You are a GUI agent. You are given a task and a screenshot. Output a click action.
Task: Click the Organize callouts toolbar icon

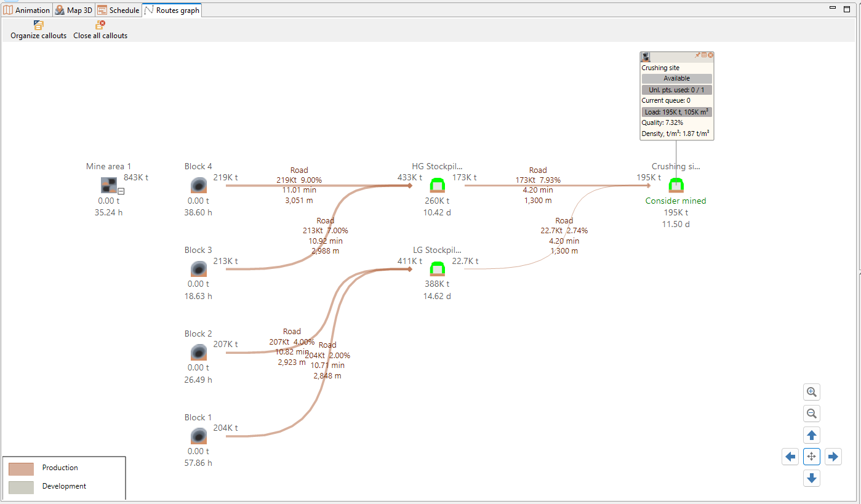pos(39,25)
